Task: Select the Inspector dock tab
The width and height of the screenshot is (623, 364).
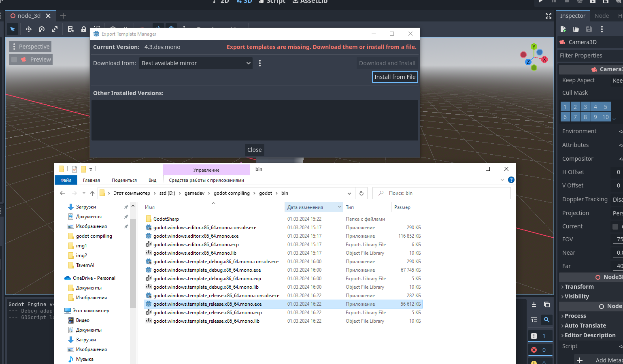Action: pos(573,16)
